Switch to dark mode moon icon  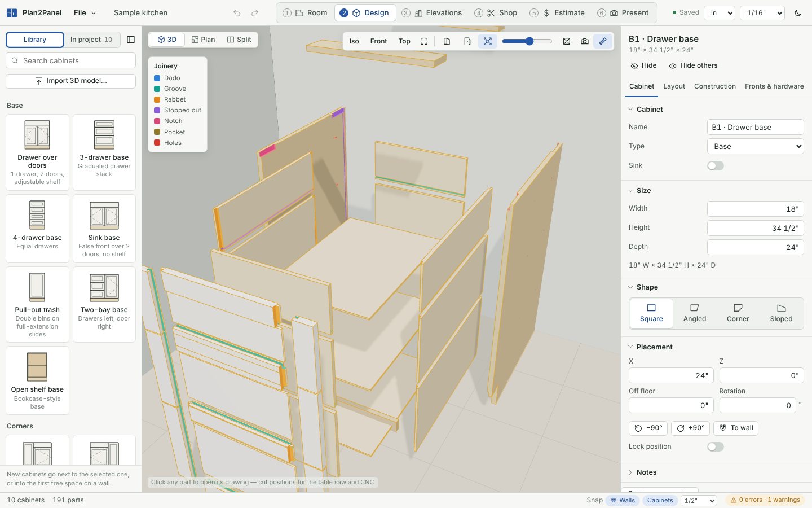798,13
